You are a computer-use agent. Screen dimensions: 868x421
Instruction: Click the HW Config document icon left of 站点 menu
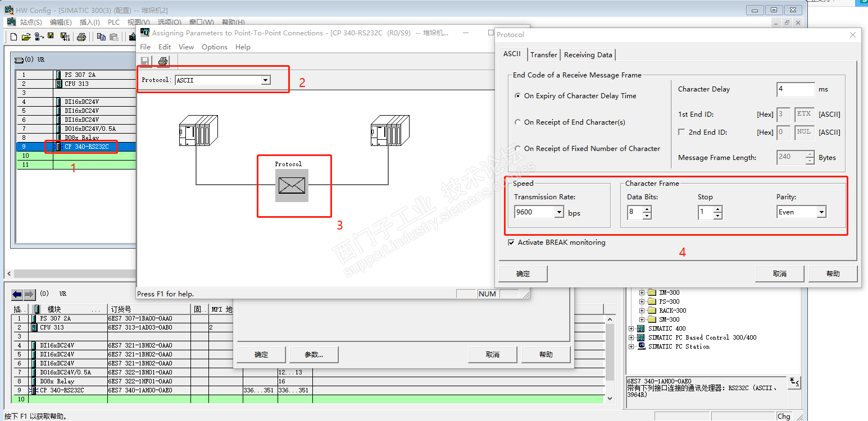[x=11, y=22]
